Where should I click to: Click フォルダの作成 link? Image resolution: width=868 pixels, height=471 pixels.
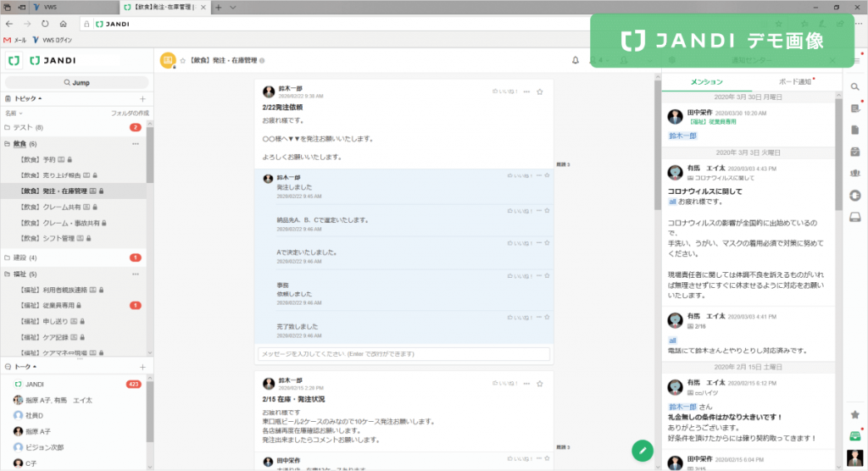(x=130, y=114)
